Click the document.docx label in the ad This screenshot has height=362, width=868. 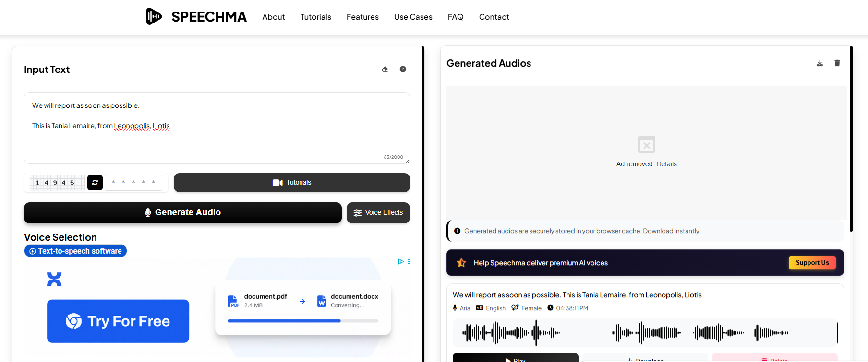click(354, 297)
